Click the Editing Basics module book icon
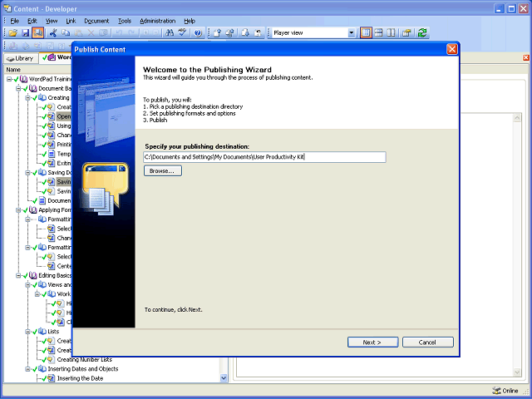 click(33, 275)
